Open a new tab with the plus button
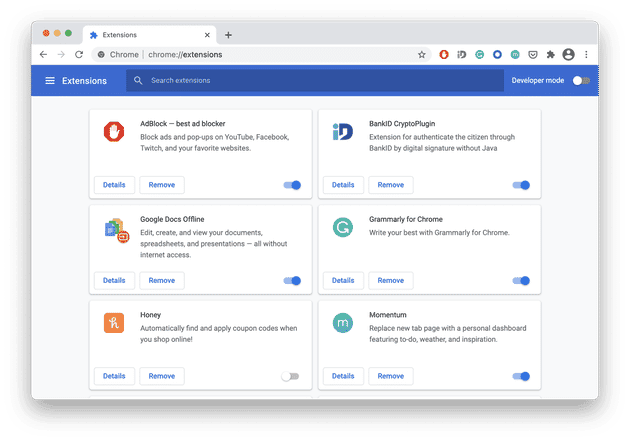Screen dimensions: 630x441 pyautogui.click(x=228, y=35)
